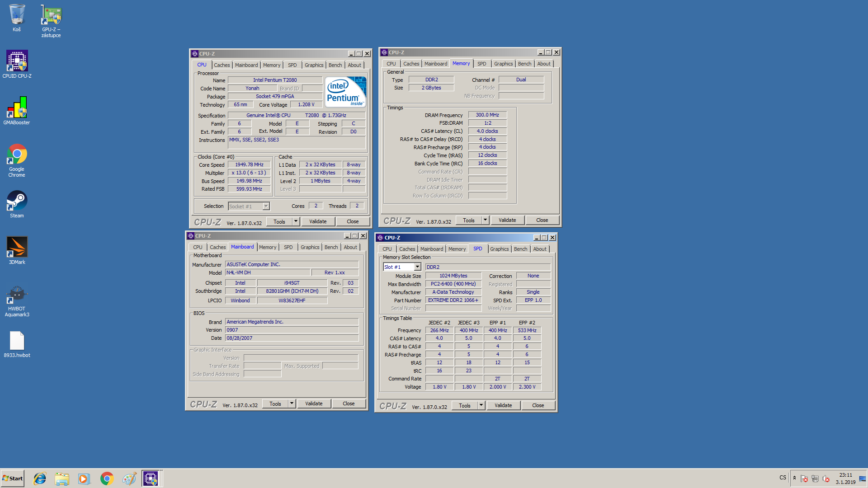The height and width of the screenshot is (488, 868).
Task: Click the motherboard Model field N4L-VM DH
Action: (268, 272)
